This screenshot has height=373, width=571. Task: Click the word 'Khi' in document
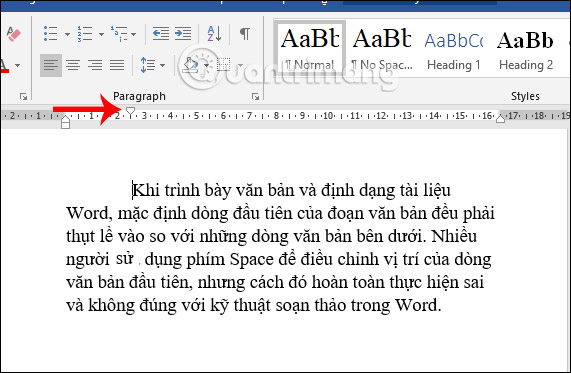coord(146,190)
